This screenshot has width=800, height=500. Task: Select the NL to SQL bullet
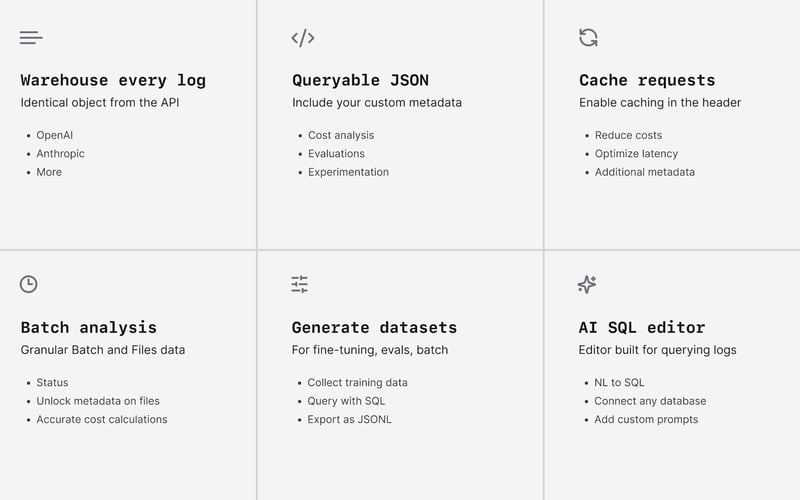point(619,382)
